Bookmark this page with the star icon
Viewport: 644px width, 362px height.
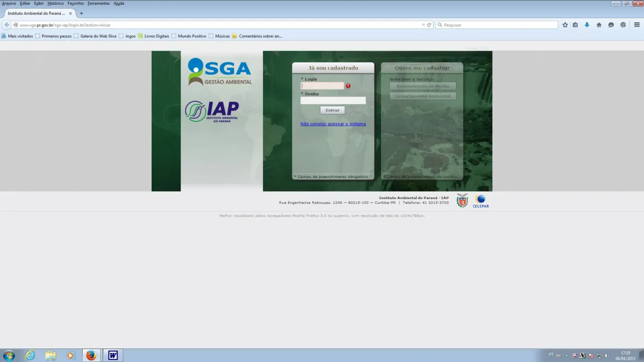click(565, 24)
